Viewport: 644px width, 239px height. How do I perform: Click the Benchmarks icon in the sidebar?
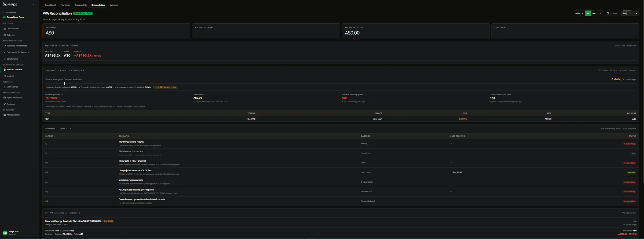5,59
